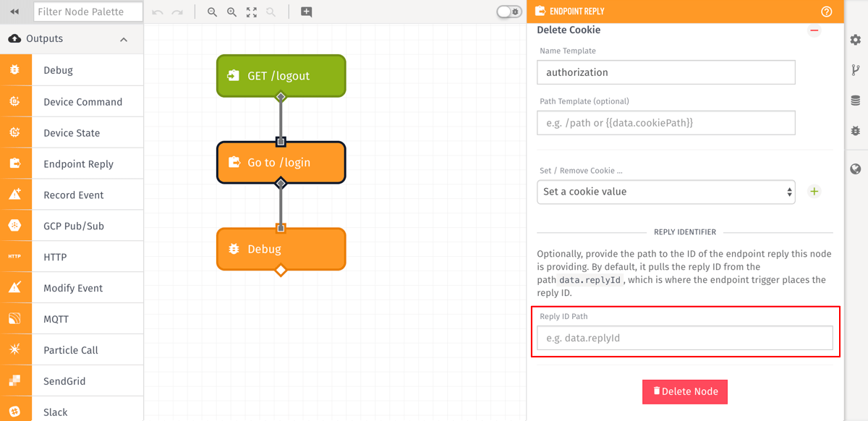
Task: Select the Endpoint Reply palette node
Action: tap(72, 163)
